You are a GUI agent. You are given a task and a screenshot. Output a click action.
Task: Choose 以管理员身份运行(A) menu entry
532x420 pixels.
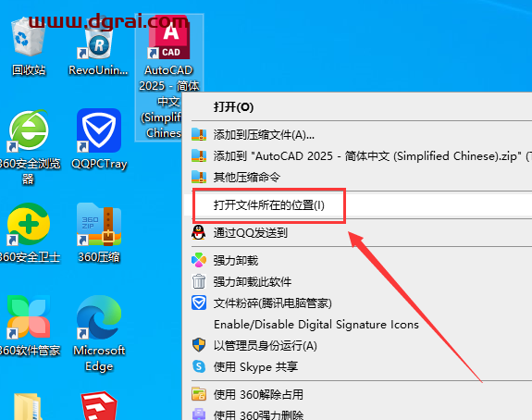pos(358,346)
